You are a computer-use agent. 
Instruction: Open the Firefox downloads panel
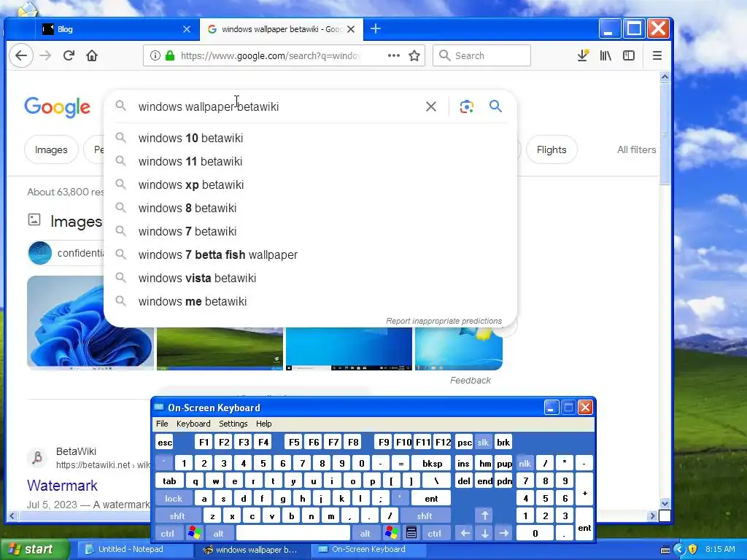point(583,55)
